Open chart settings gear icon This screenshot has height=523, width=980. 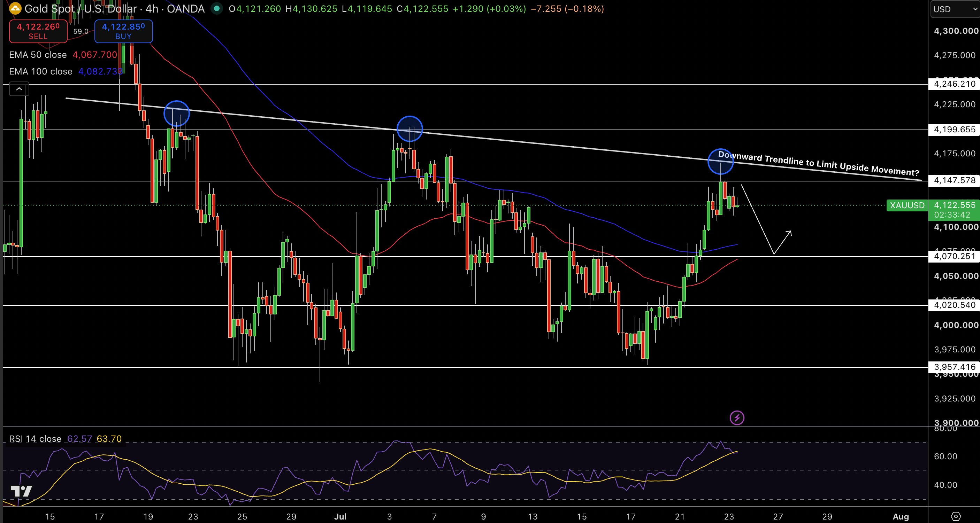pos(956,516)
